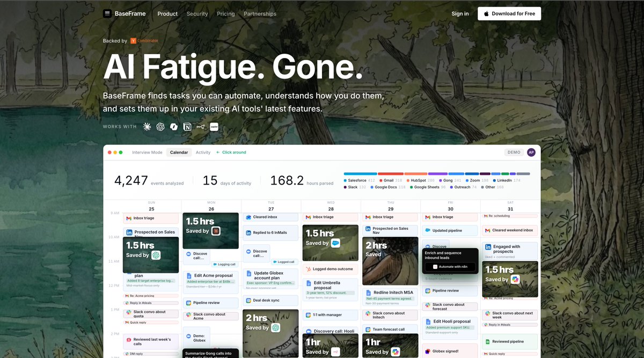Viewport: 644px width, 358px height.
Task: Click the Gmail icon in Sunday's Inbox triage
Action: [129, 218]
